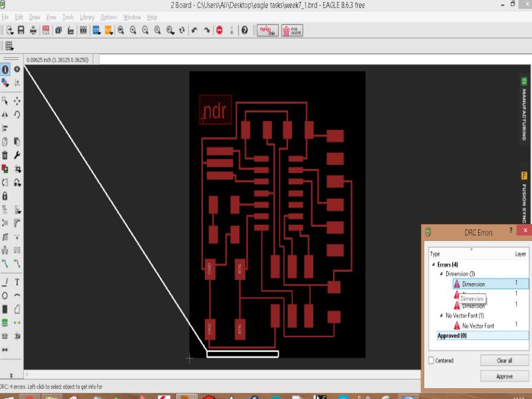The height and width of the screenshot is (399, 532).
Task: Open the Library menu
Action: click(86, 17)
